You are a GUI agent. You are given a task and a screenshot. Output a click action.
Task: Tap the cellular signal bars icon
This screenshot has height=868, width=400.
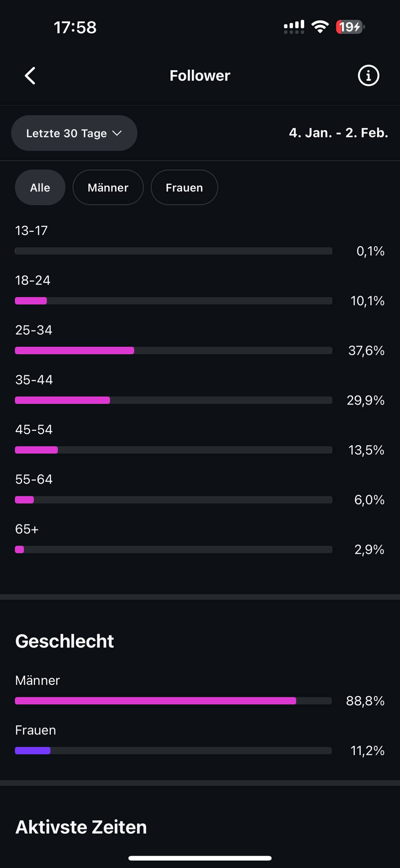coord(294,27)
